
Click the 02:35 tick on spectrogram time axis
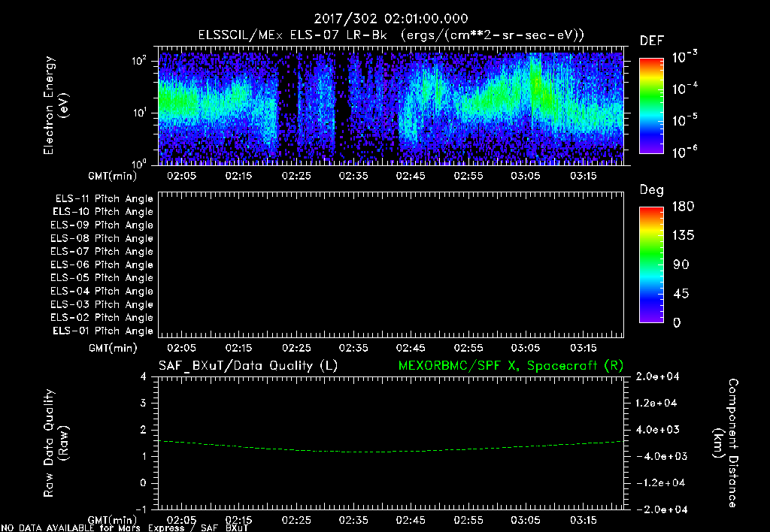[x=353, y=176]
